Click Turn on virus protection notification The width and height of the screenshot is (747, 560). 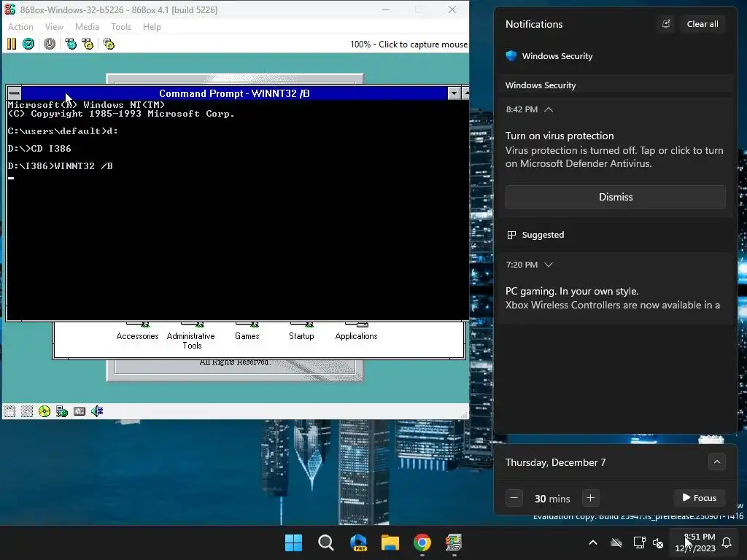coord(614,149)
